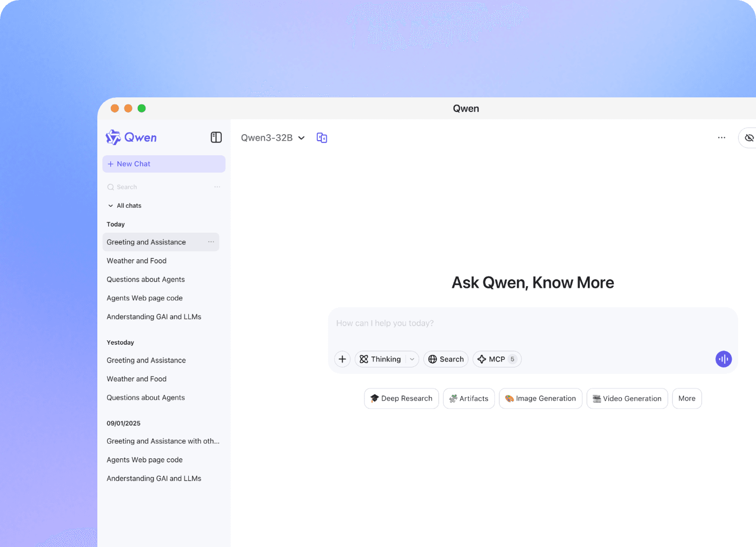Start a New Chat

[164, 164]
